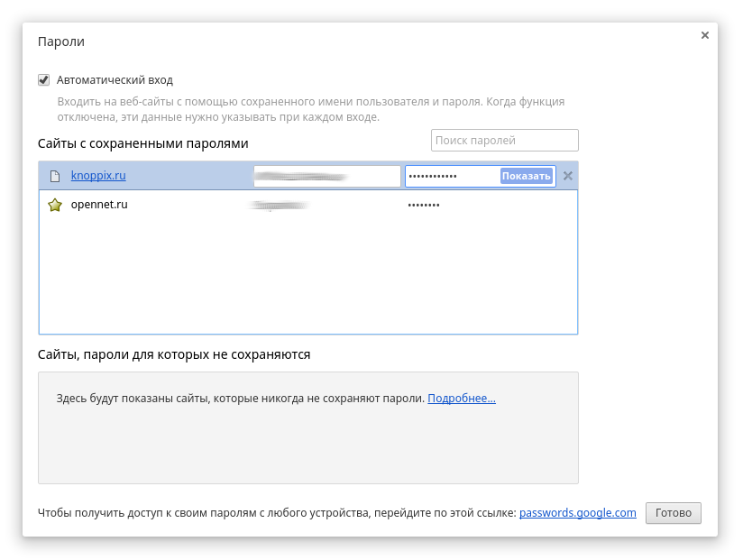Viewport: 743px width, 560px height.
Task: Click the blurred username in opennet.ru row
Action: point(278,206)
